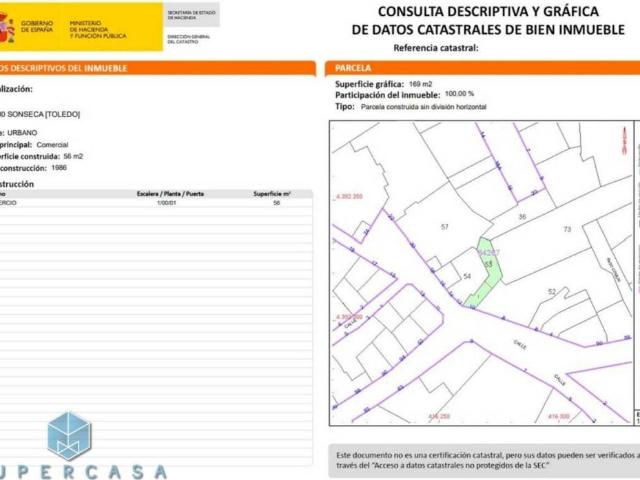Click 'Participación del inmueble:' label
The image size is (640, 480).
coord(387,95)
